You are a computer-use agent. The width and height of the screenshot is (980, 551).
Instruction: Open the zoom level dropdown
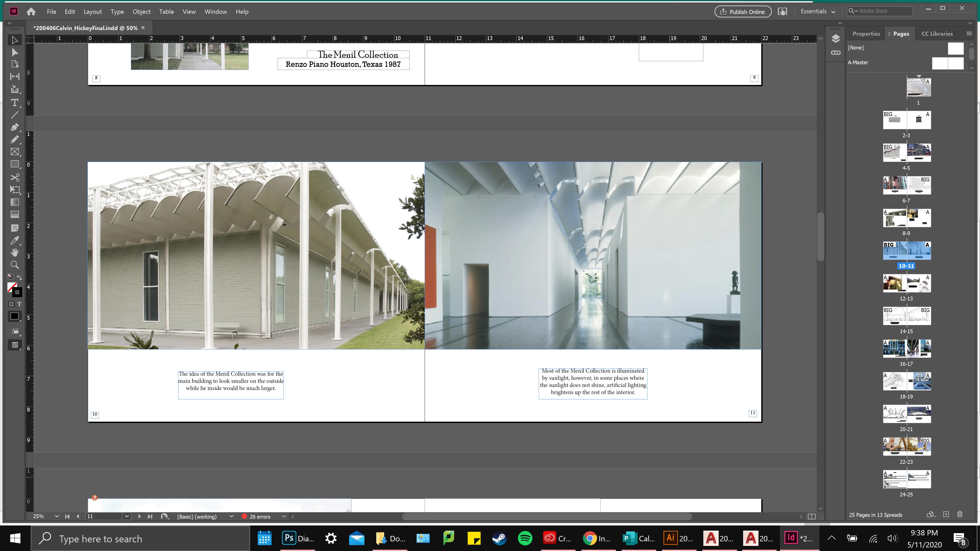(x=57, y=516)
